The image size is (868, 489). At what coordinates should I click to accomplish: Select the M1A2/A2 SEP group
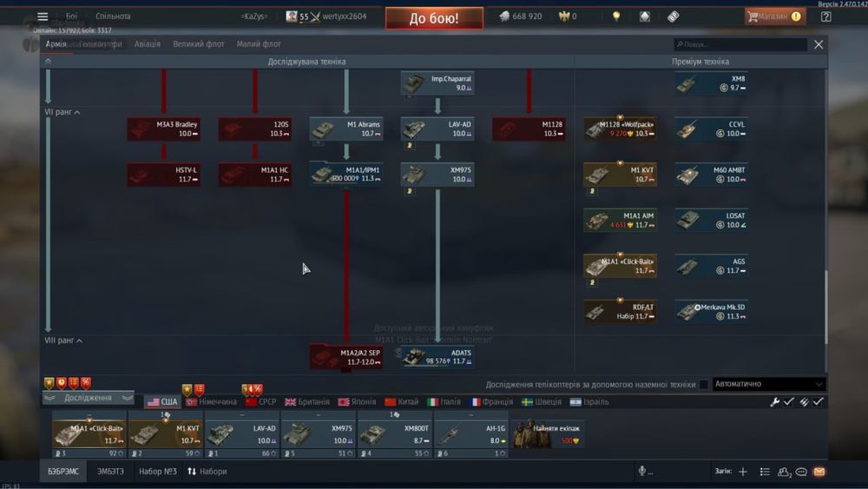(346, 357)
